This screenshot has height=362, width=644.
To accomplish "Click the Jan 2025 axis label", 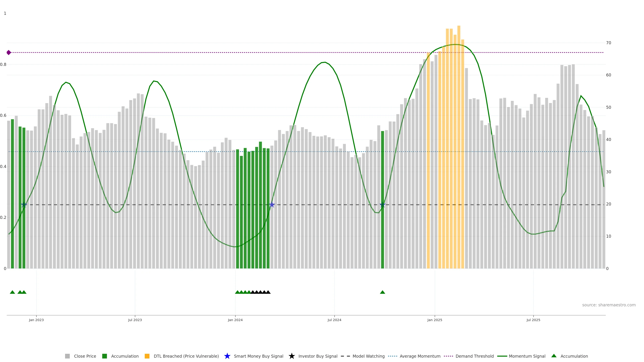I will click(x=435, y=320).
